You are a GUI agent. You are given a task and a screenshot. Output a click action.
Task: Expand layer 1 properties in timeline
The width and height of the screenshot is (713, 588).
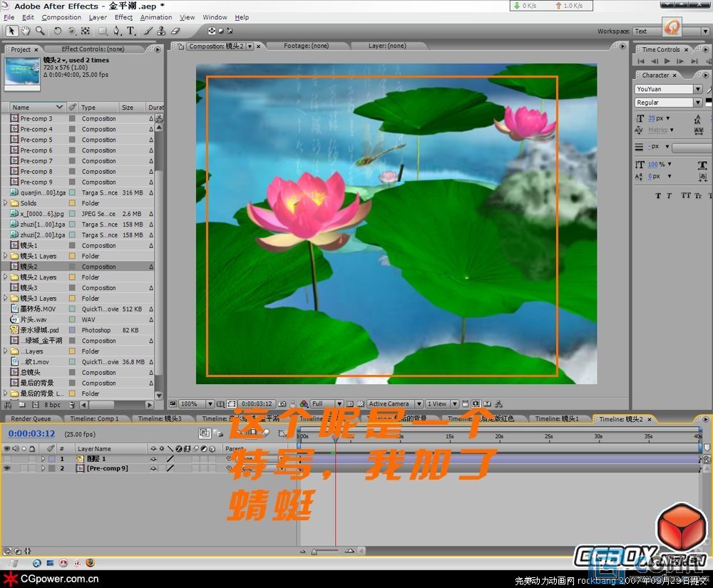point(43,459)
